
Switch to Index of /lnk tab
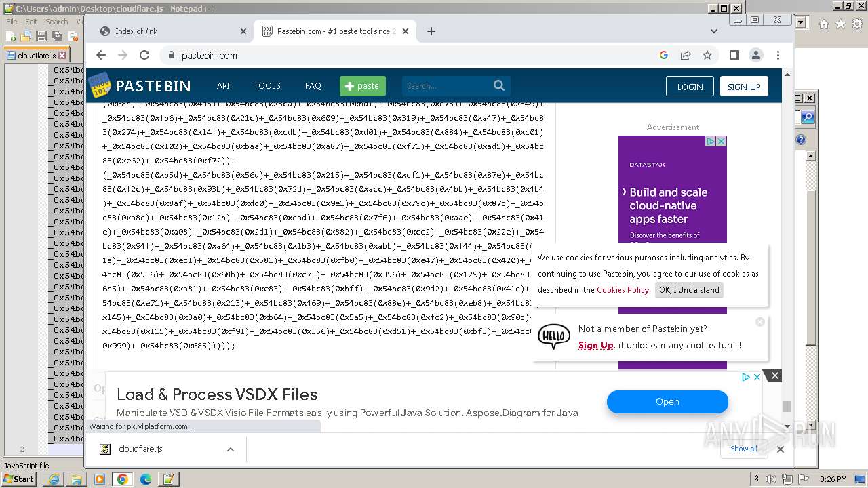point(173,31)
